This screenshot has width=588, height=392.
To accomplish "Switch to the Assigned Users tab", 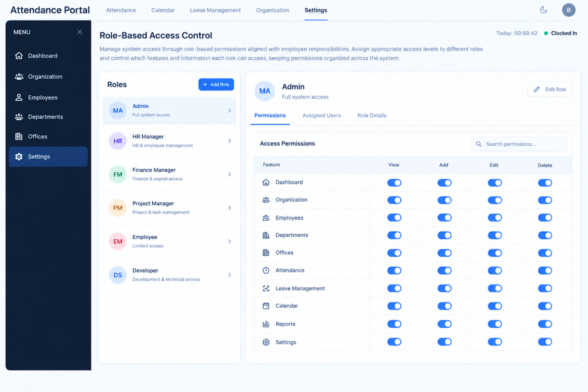I will click(321, 115).
